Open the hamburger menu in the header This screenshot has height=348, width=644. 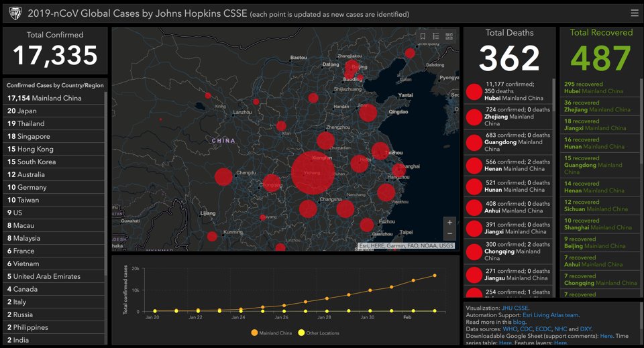[634, 13]
